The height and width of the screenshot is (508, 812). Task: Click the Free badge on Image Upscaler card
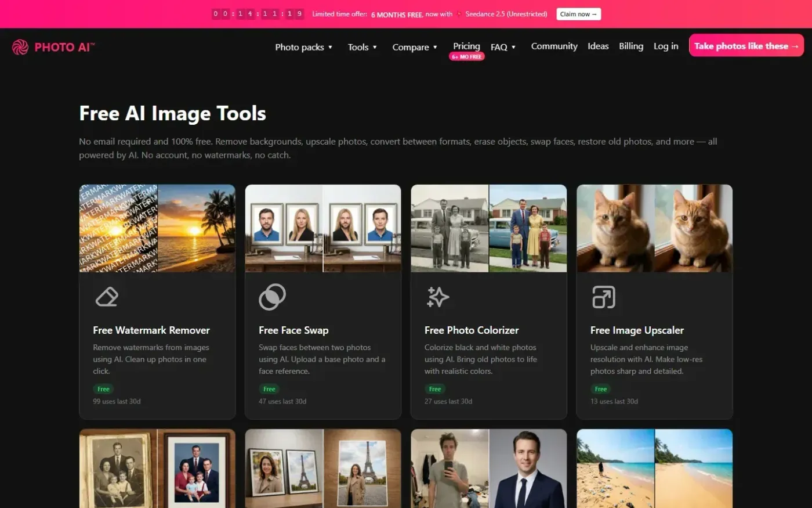601,389
